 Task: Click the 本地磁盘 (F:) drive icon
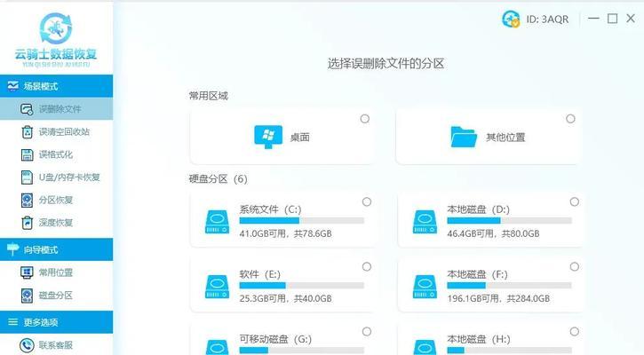tap(425, 287)
